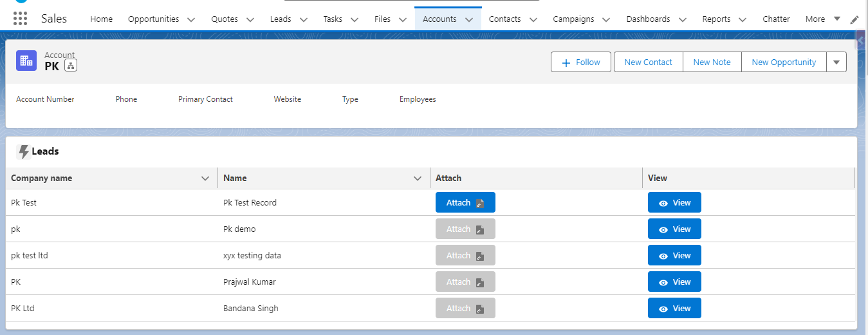Switch to the Contacts tab
Screen dimensions: 868x335
click(x=504, y=19)
